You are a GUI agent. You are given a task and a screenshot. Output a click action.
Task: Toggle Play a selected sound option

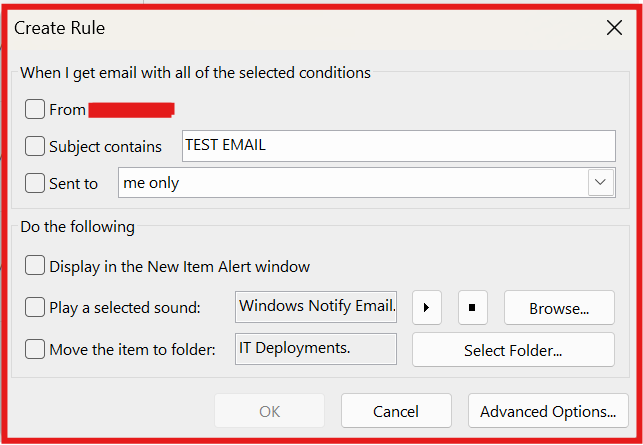pos(34,307)
